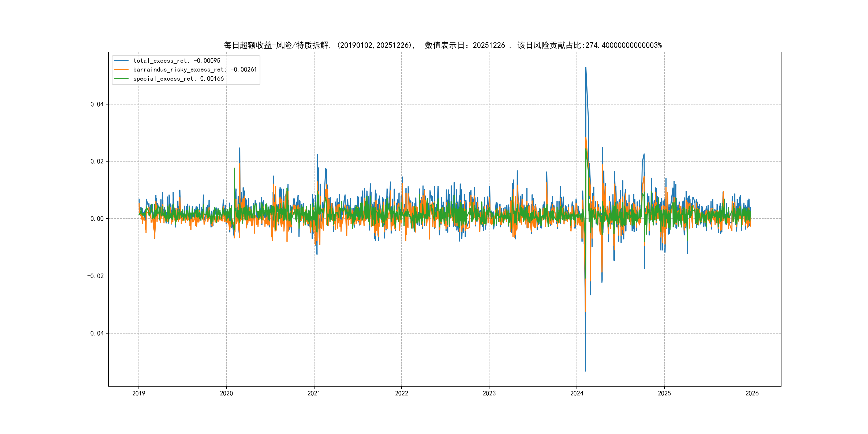This screenshot has height=434, width=868.
Task: Click the 2021 x-axis tick label
Action: (x=314, y=393)
